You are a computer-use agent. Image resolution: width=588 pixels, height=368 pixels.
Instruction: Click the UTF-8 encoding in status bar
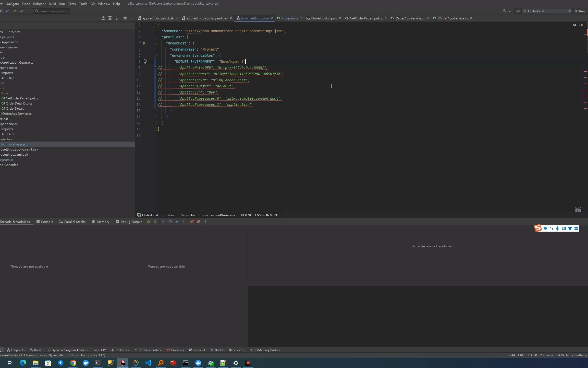coord(532,355)
